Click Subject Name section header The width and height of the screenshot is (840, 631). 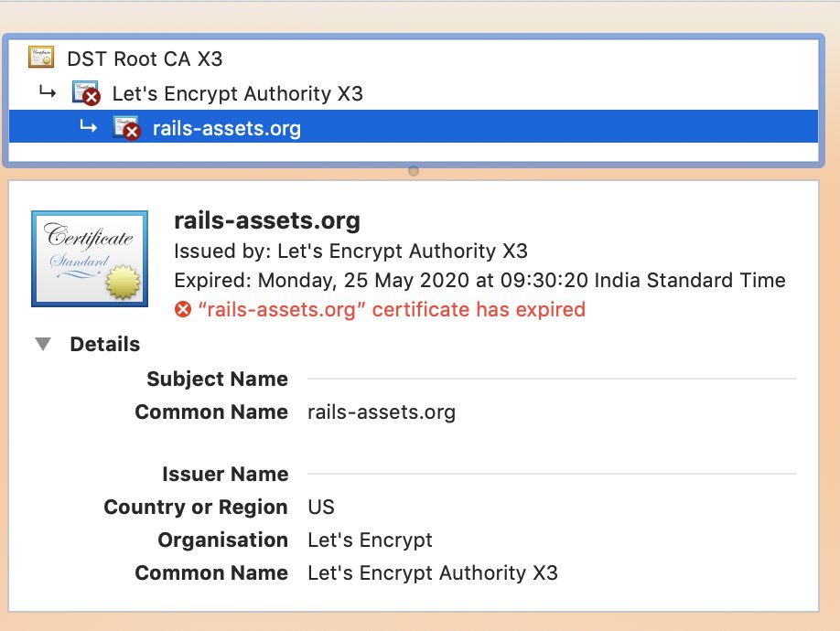click(218, 379)
